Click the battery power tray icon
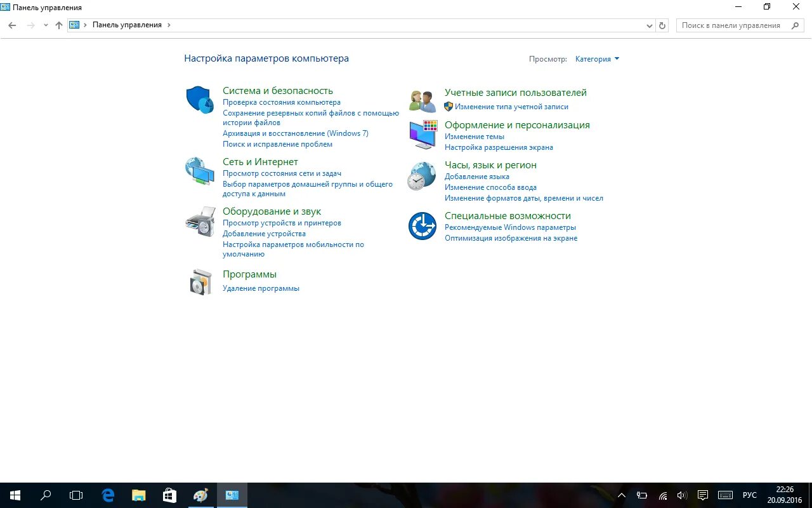The height and width of the screenshot is (508, 812). (642, 495)
